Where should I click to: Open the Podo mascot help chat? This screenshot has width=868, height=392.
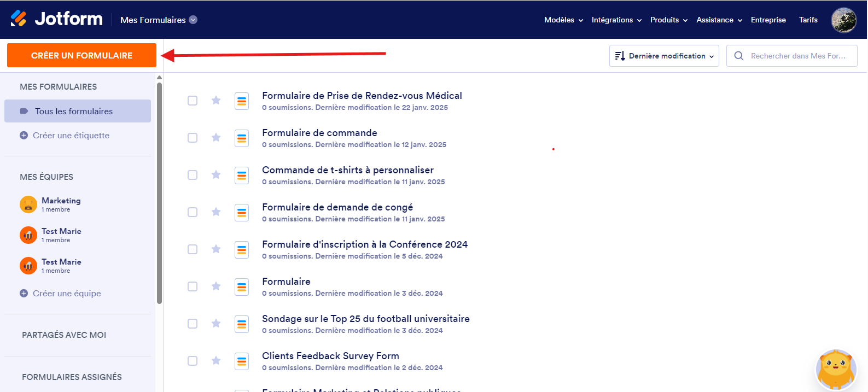click(836, 370)
